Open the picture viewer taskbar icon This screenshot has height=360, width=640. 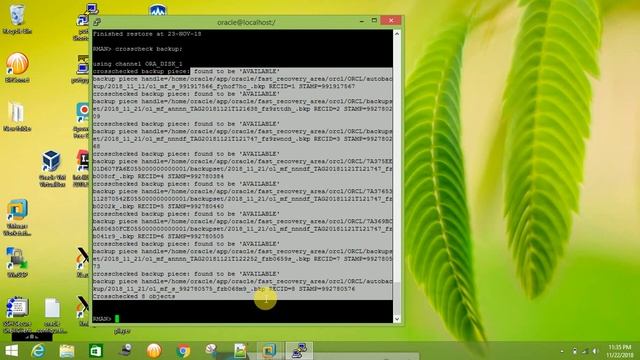[241, 351]
